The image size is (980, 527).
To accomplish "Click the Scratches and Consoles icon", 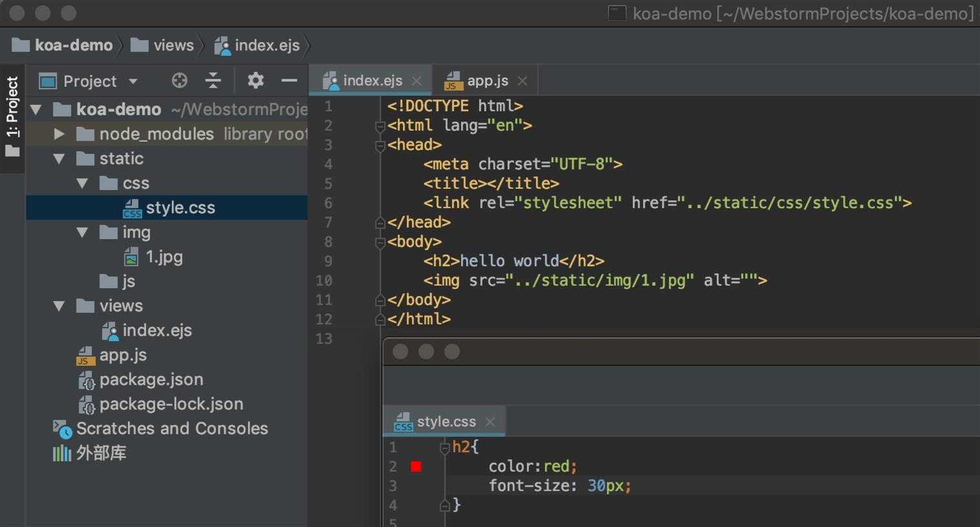I will coord(63,429).
